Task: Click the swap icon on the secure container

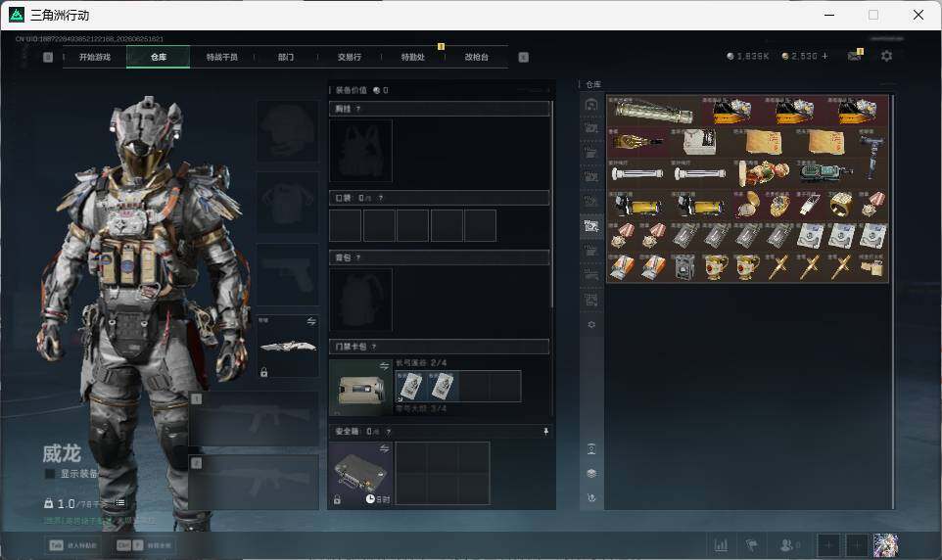Action: coord(384,448)
